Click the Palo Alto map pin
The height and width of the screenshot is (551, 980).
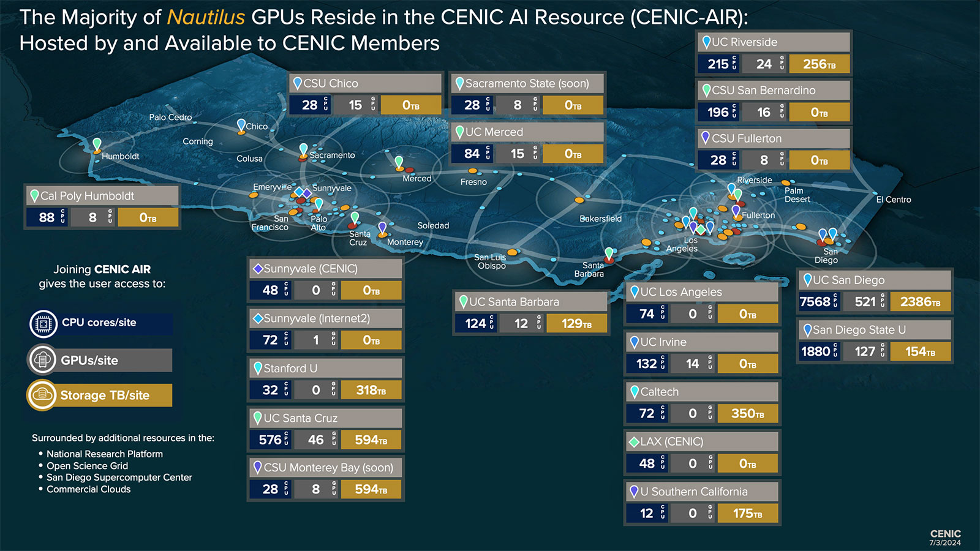tap(318, 204)
